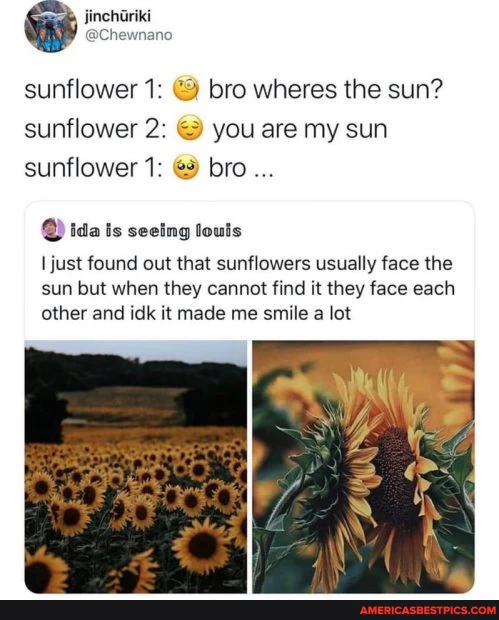Click the 'sunflower 2:' speaker label
Image resolution: width=499 pixels, height=620 pixels.
point(95,129)
